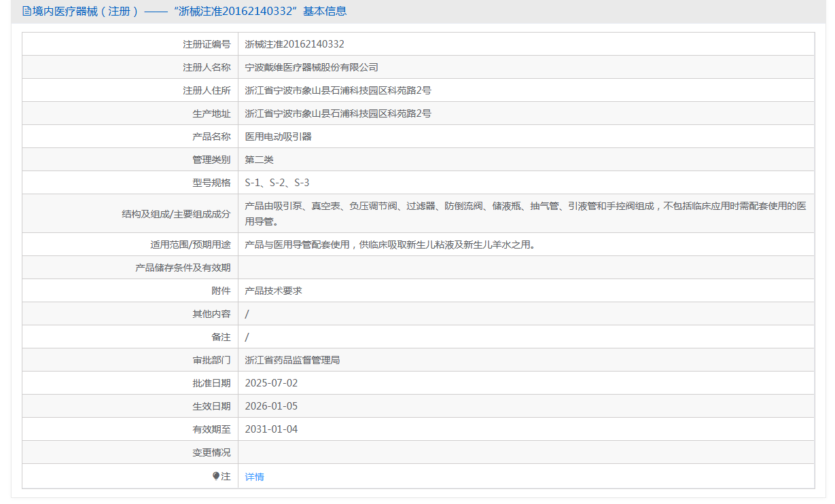Select the 生效日期 label
Viewport: 835px width, 504px height.
click(x=211, y=406)
